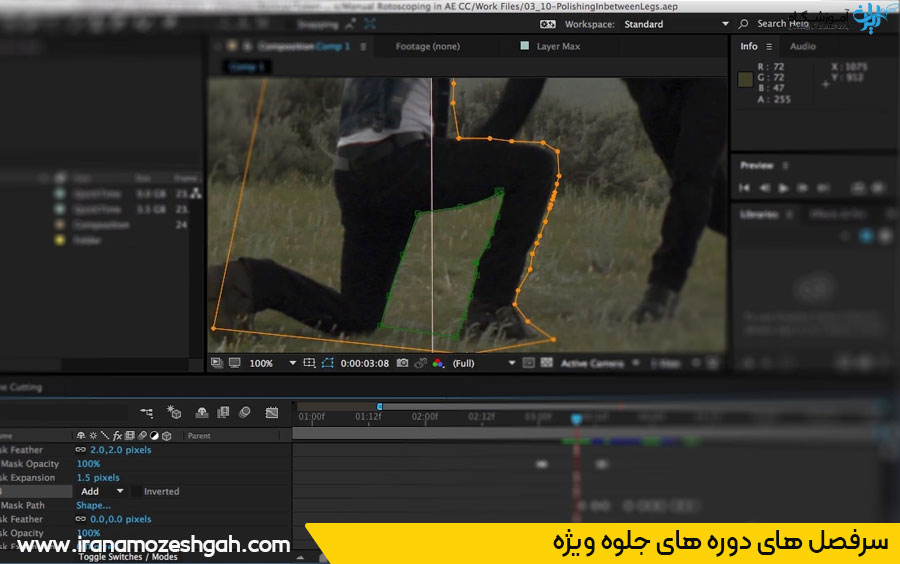Open the Info panel menu
This screenshot has height=564, width=900.
[769, 46]
